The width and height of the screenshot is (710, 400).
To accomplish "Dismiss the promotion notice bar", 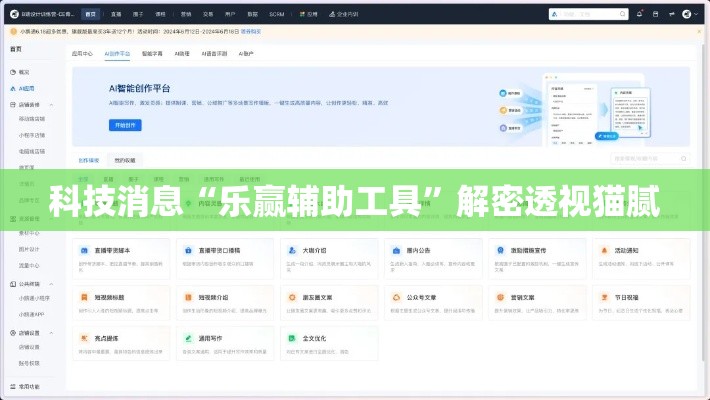I will [x=699, y=32].
